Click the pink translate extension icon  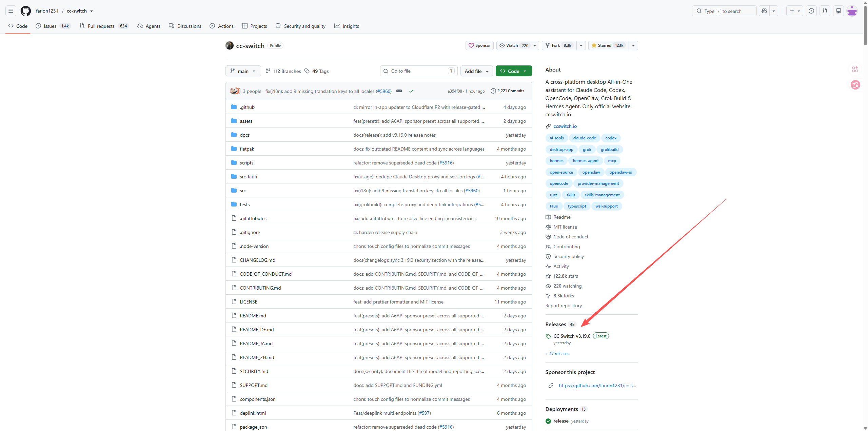click(x=855, y=84)
